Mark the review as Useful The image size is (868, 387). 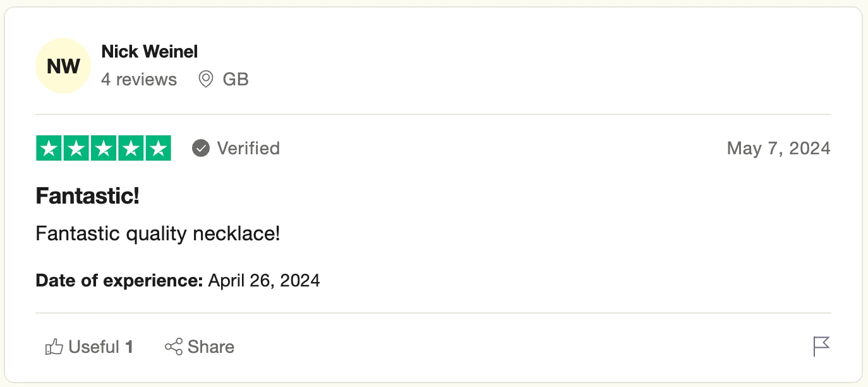pos(93,347)
